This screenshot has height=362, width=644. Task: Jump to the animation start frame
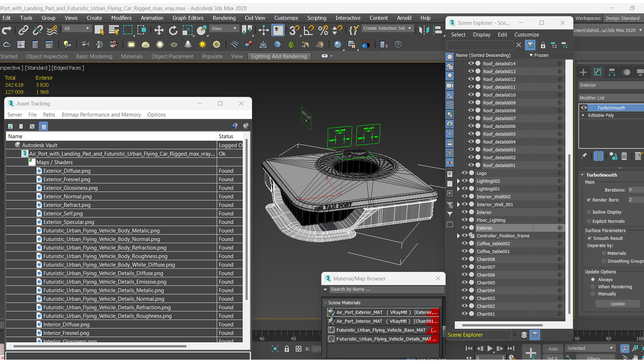click(469, 349)
